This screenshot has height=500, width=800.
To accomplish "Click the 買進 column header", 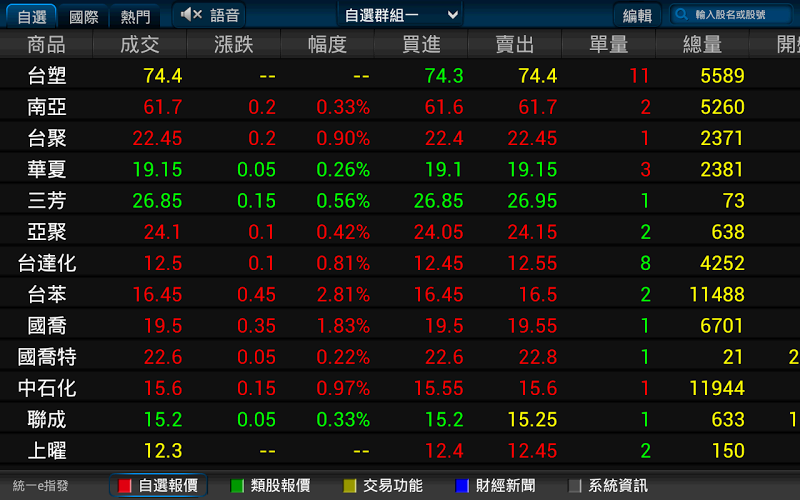I will coord(421,44).
